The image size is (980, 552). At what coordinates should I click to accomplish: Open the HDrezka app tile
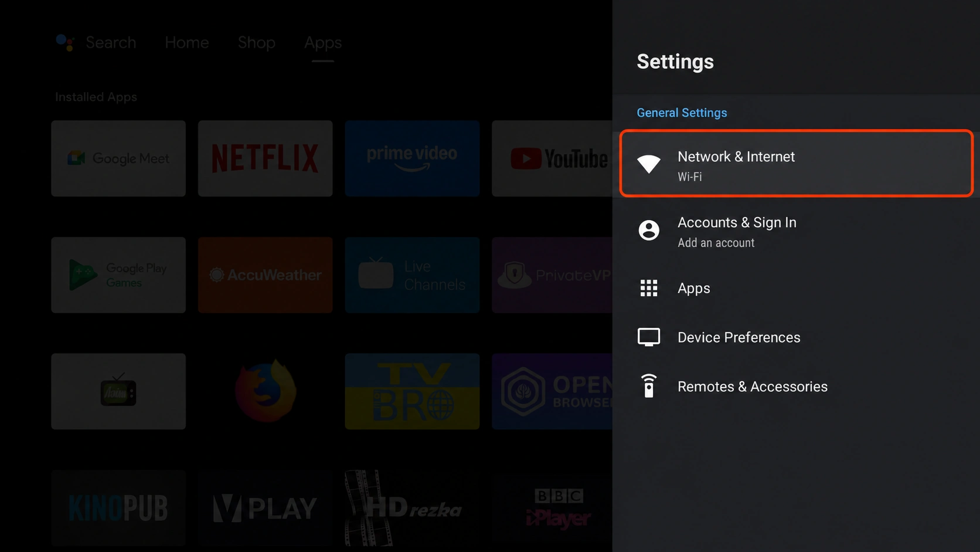[412, 508]
